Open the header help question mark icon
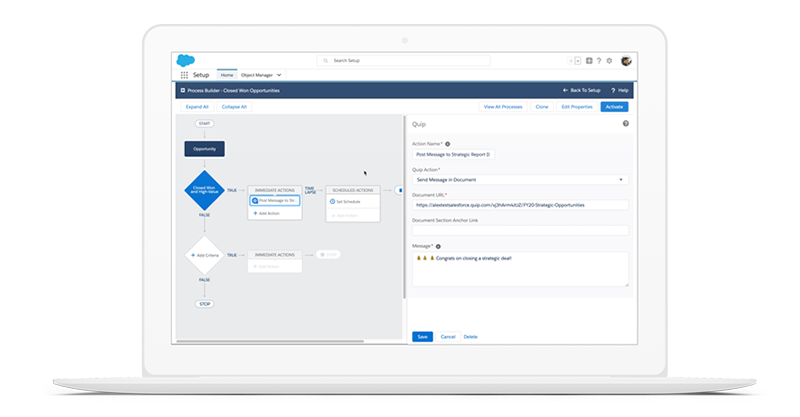 (x=599, y=61)
